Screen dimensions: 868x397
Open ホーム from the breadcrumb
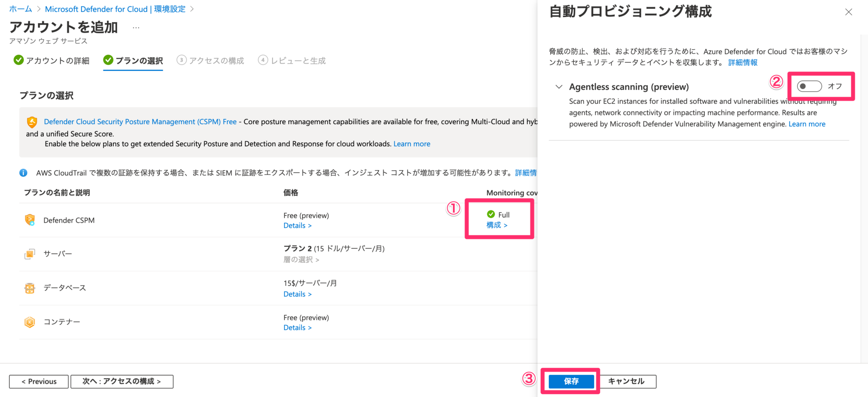20,8
